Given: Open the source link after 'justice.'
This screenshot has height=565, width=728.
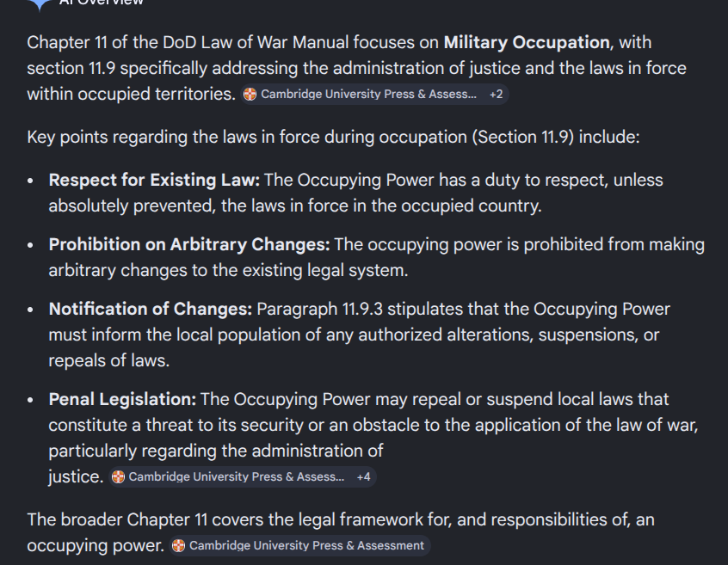Looking at the screenshot, I should pyautogui.click(x=236, y=476).
